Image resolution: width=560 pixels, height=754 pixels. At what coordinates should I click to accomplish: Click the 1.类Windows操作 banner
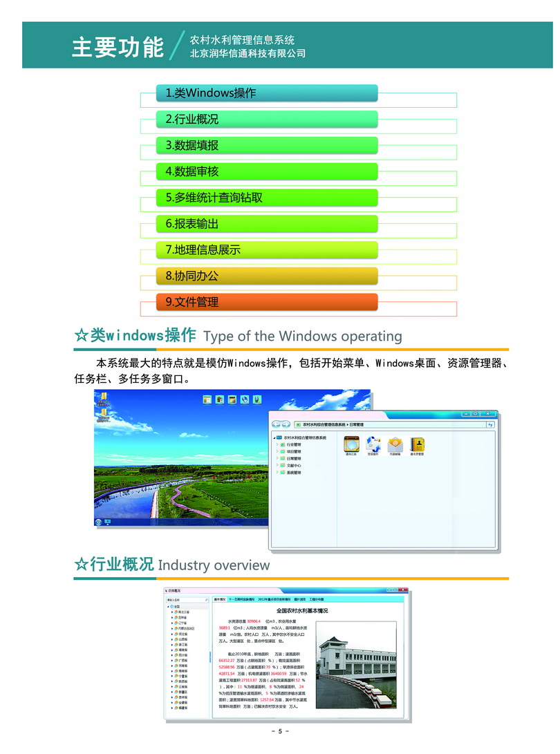tap(267, 93)
